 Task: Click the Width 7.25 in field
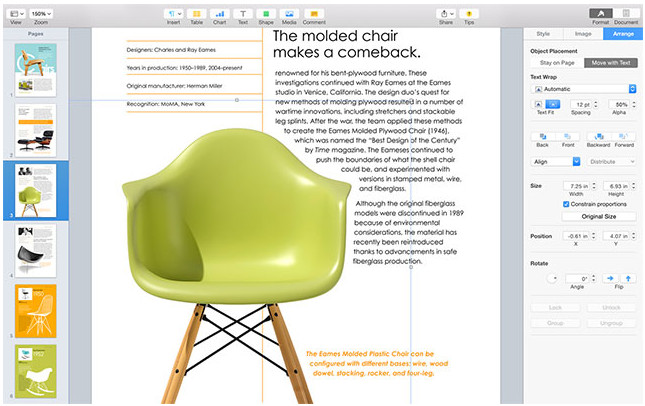(x=577, y=186)
